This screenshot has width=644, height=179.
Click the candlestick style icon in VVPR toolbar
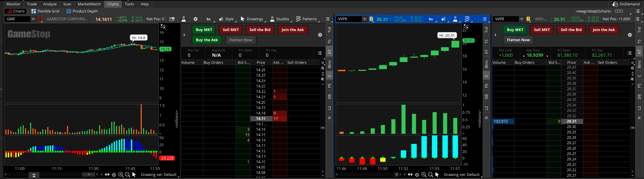pyautogui.click(x=443, y=19)
